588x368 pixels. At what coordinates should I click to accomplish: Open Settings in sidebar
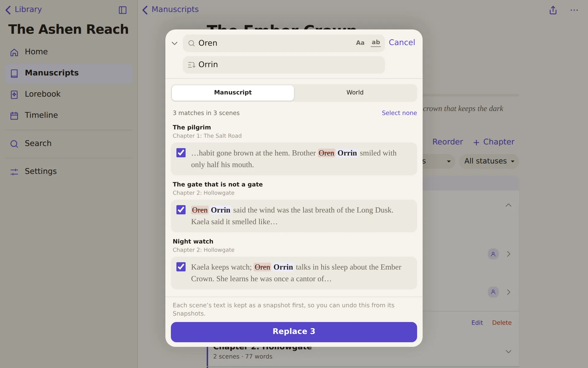[x=69, y=171]
